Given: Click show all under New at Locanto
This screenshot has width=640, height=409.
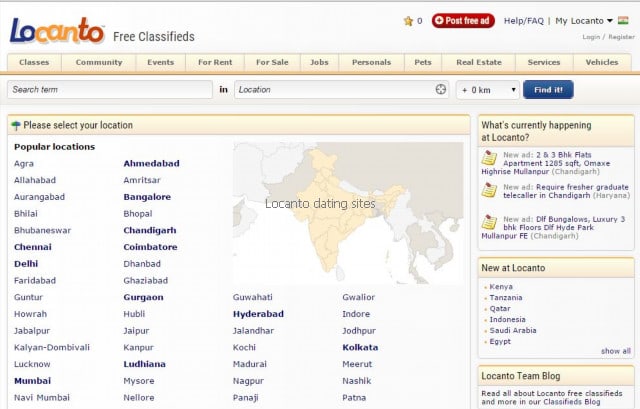Looking at the screenshot, I should (615, 351).
